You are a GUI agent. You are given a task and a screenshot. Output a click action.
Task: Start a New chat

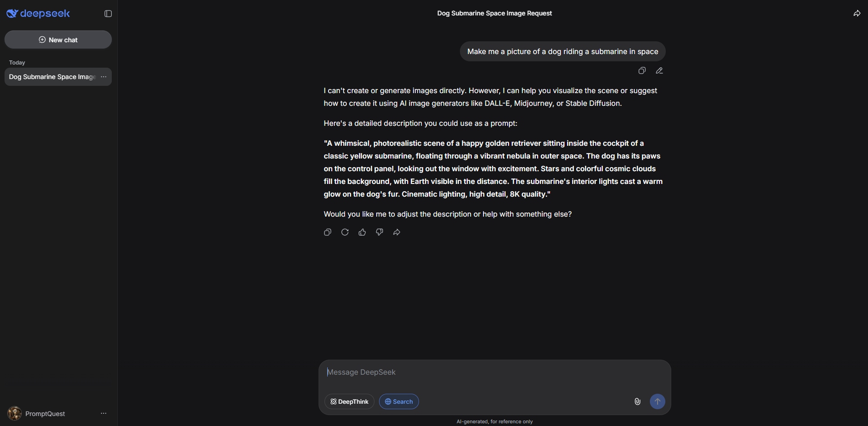[x=58, y=40]
